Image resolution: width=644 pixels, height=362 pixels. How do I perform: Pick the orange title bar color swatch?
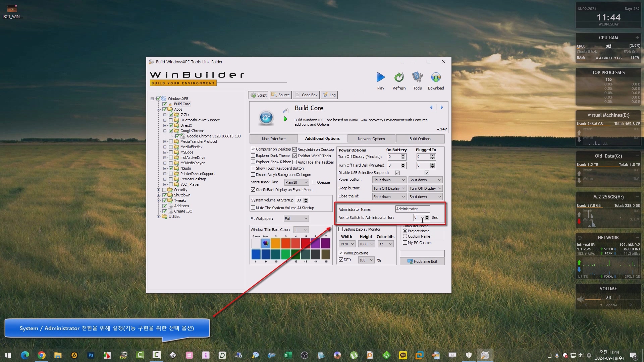tap(276, 243)
